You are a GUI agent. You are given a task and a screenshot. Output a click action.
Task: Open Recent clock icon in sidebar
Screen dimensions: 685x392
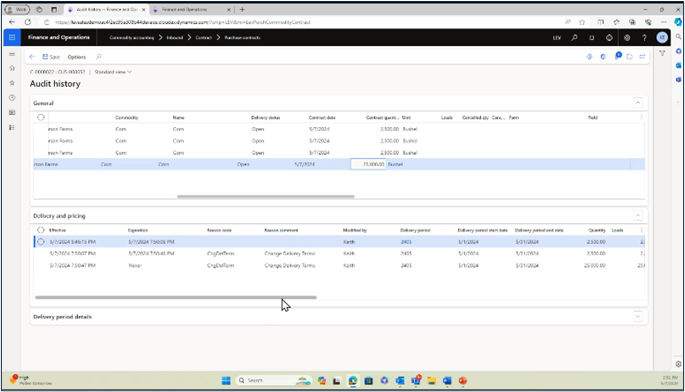point(12,97)
